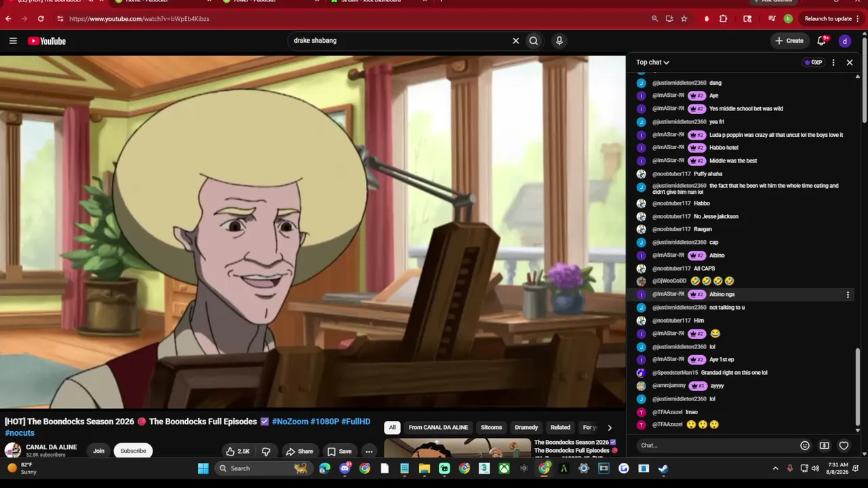Viewport: 868px width, 488px height.
Task: Open the emoji picker in chat
Action: point(805,445)
